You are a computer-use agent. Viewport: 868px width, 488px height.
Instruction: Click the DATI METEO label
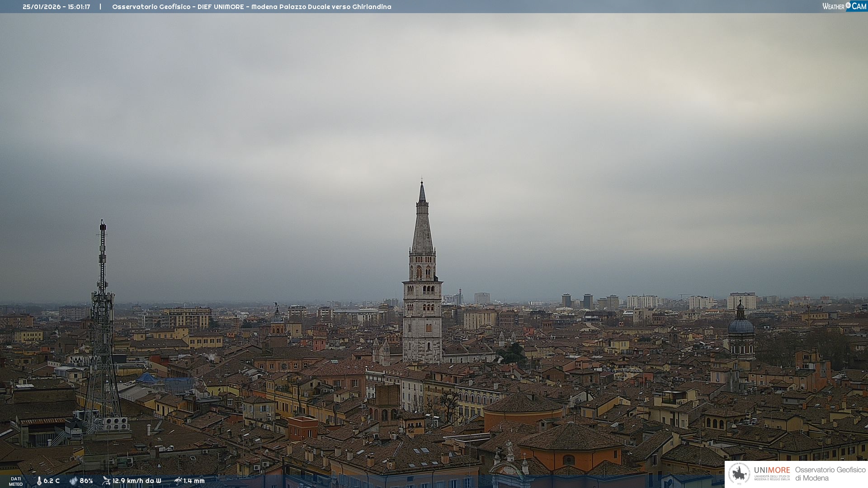pyautogui.click(x=16, y=481)
